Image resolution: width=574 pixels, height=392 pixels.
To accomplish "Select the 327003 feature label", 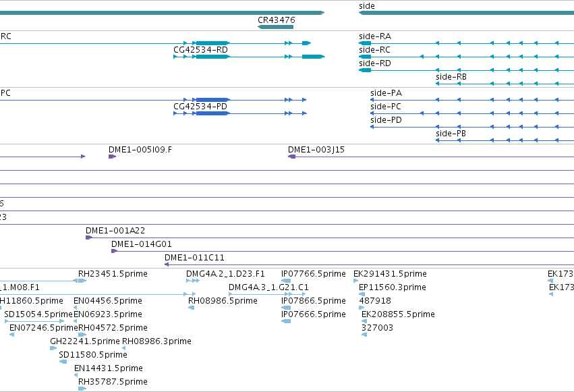I will [378, 328].
